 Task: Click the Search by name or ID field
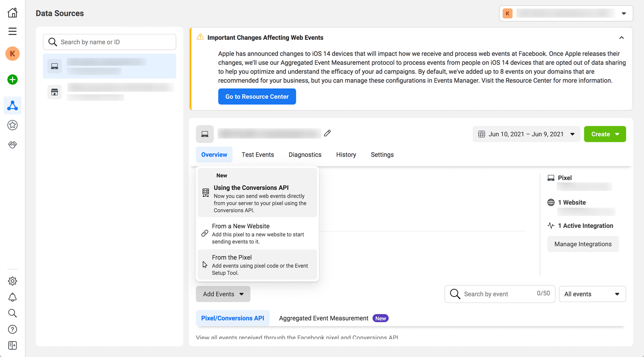pos(109,42)
